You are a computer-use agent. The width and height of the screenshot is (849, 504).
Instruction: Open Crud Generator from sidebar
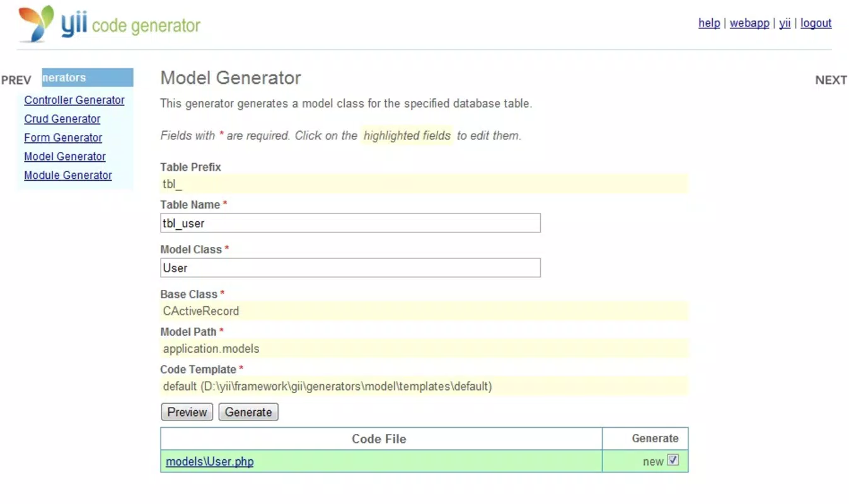tap(62, 119)
